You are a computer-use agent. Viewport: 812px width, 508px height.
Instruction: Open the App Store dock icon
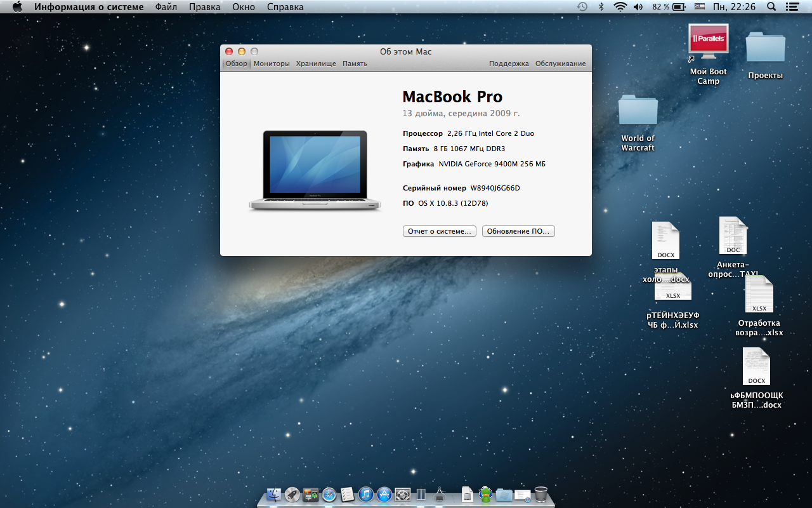tap(384, 495)
